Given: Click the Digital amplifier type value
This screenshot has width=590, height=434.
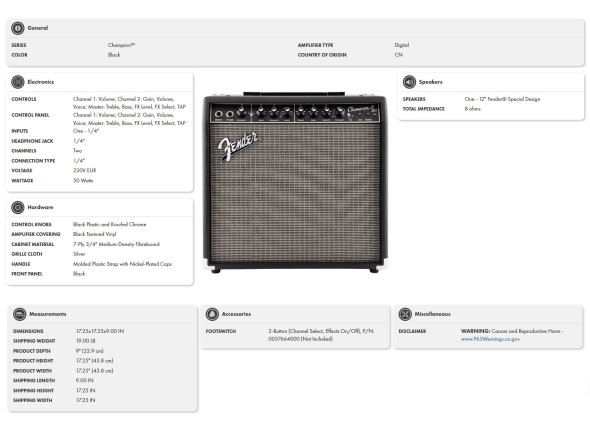Looking at the screenshot, I should [x=401, y=45].
